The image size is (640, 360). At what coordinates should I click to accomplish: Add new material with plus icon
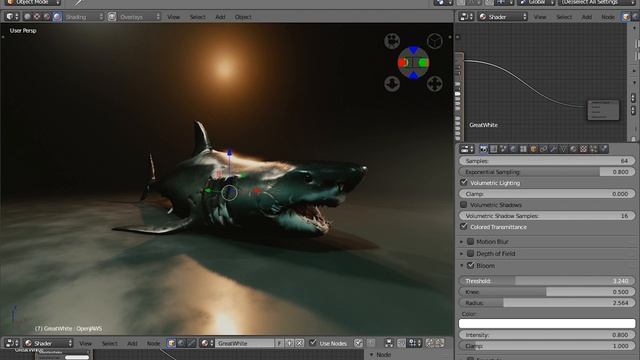point(289,343)
